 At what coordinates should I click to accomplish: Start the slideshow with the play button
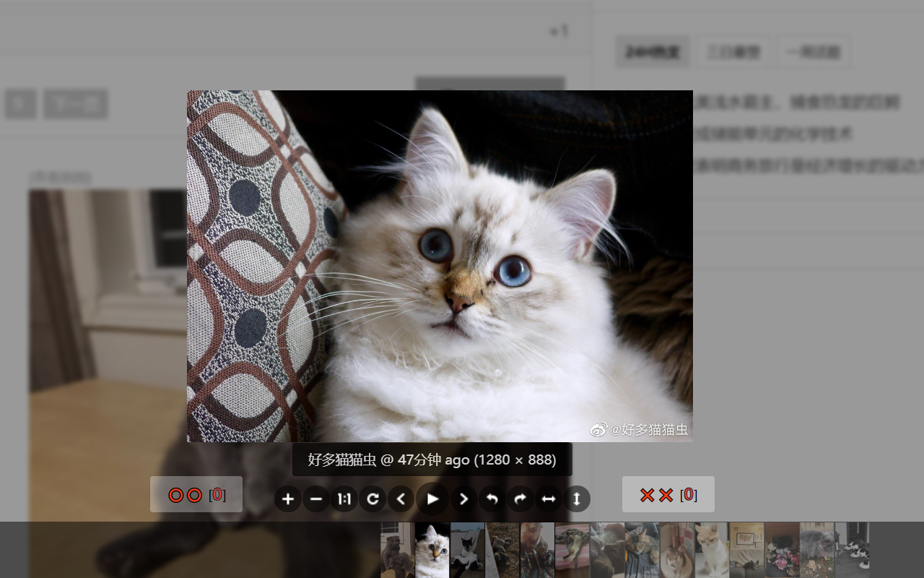click(432, 499)
